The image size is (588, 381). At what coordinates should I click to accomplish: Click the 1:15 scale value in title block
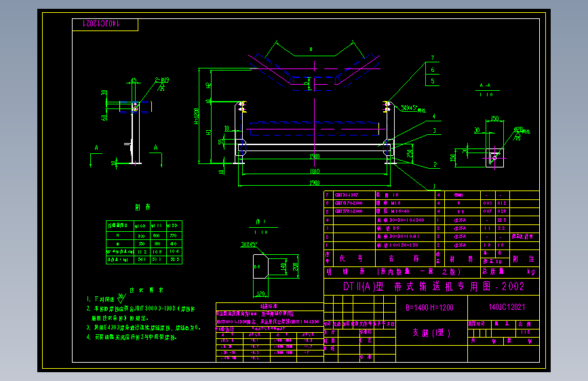pos(525,332)
